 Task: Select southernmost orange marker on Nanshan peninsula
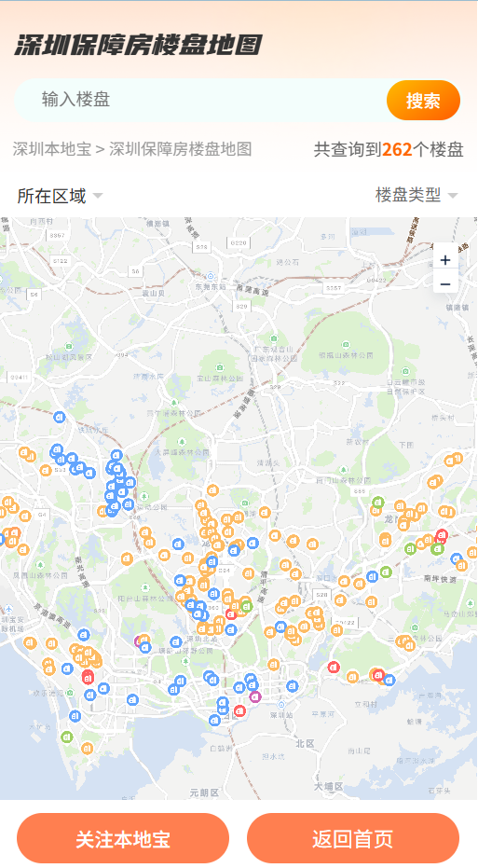(x=87, y=749)
